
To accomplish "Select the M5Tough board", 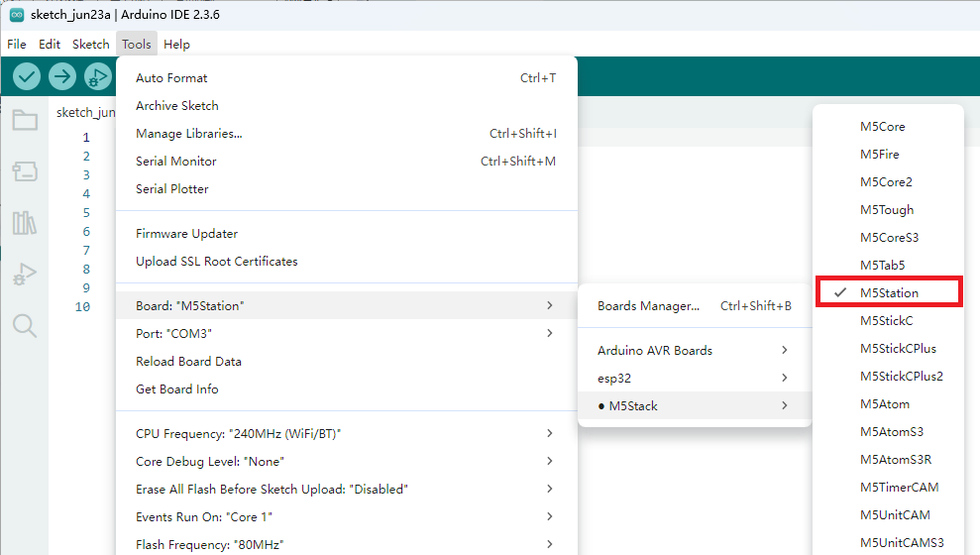I will click(888, 209).
